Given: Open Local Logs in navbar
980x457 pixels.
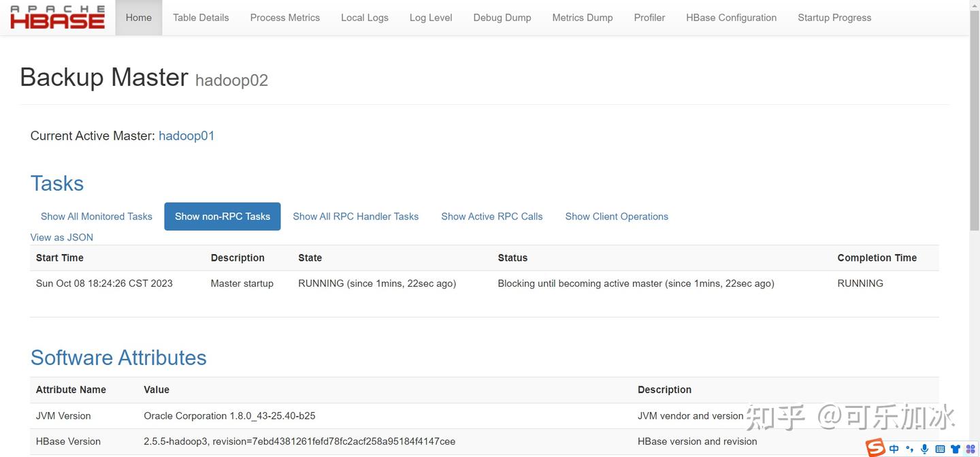Looking at the screenshot, I should (x=364, y=18).
